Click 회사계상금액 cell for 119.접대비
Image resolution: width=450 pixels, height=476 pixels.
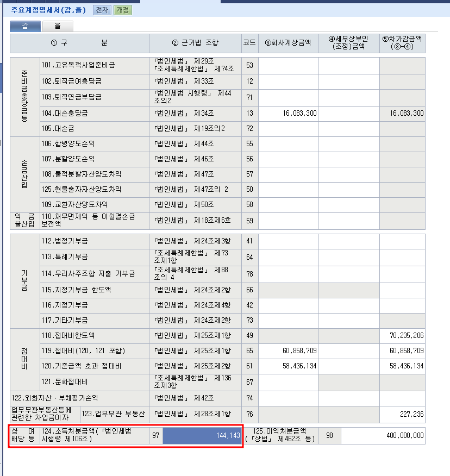[288, 351]
